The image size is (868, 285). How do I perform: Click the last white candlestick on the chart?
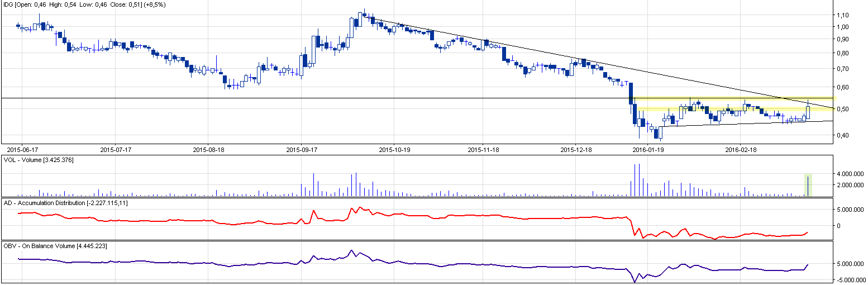808,112
